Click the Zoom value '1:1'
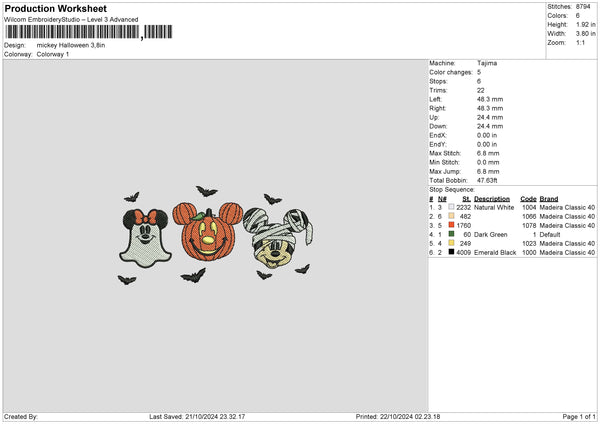 (580, 42)
